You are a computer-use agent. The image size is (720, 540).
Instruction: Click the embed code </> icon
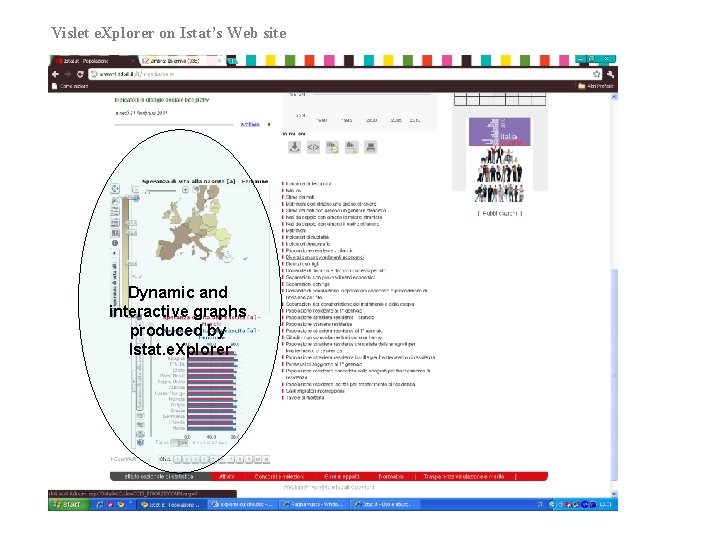click(313, 147)
